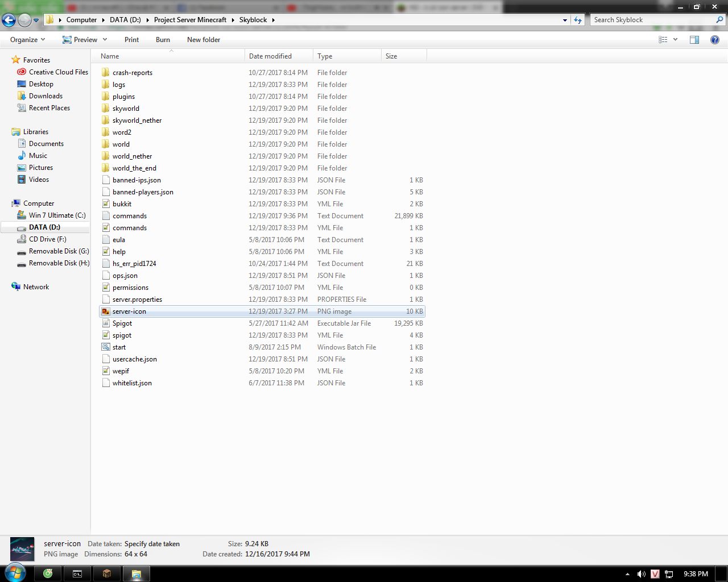Open the Organize dropdown menu

28,40
